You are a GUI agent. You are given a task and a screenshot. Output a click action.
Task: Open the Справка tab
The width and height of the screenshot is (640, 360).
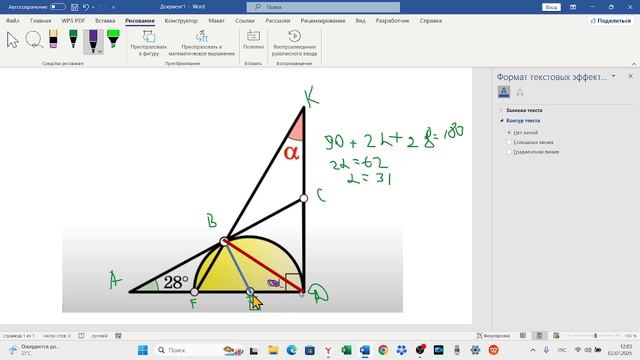(x=431, y=20)
